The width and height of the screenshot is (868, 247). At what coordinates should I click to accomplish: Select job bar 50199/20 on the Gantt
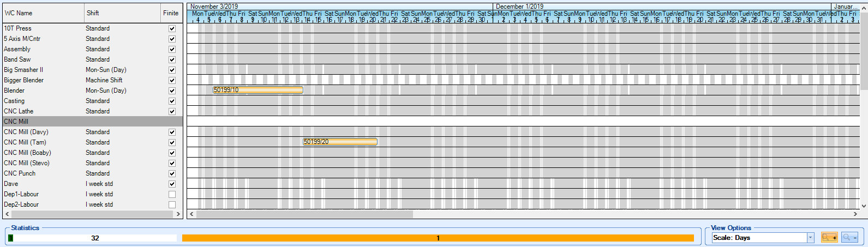click(x=340, y=142)
